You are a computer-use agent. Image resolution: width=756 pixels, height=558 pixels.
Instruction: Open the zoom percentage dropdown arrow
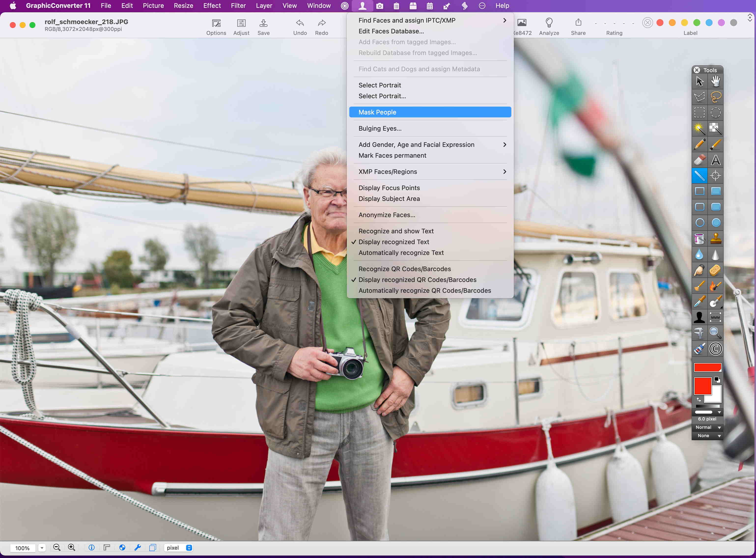[x=42, y=547]
